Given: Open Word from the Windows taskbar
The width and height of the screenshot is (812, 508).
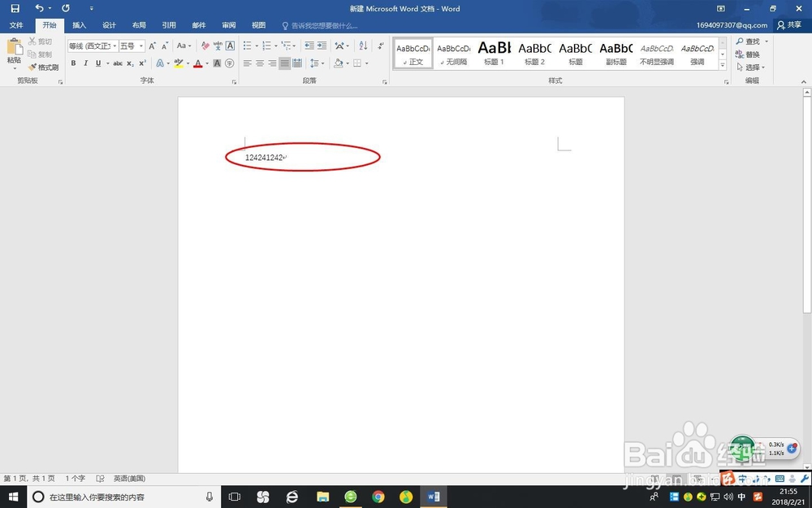Looking at the screenshot, I should (433, 497).
